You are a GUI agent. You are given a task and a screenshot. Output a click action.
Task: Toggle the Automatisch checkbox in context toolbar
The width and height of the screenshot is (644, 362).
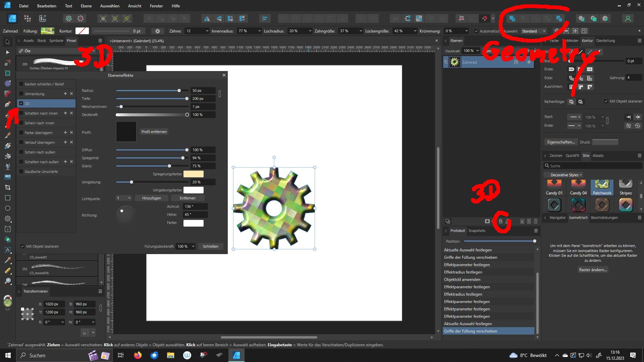[x=476, y=31]
